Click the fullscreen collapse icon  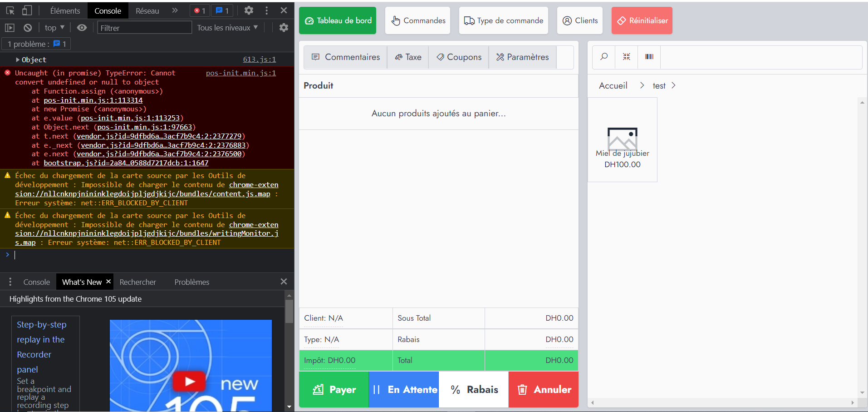click(626, 57)
